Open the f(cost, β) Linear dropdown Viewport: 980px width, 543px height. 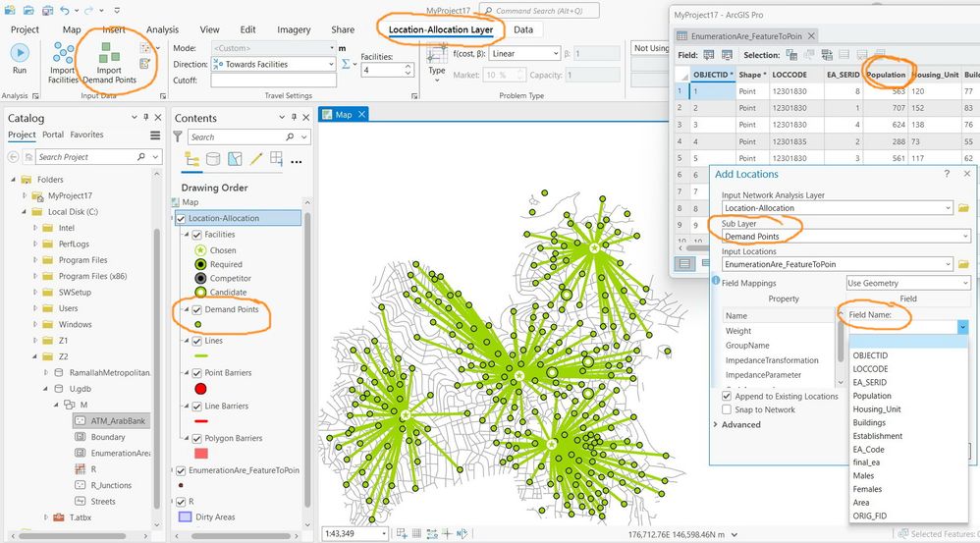tap(524, 54)
